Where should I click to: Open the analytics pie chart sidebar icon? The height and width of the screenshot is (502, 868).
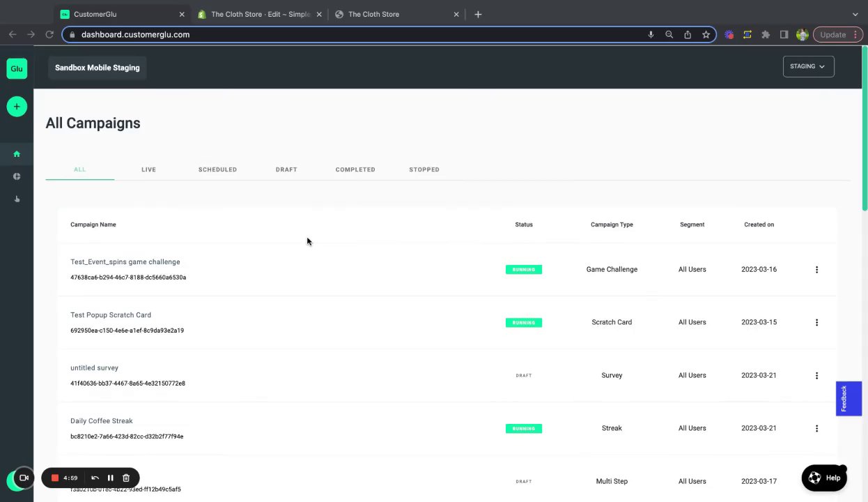[17, 176]
